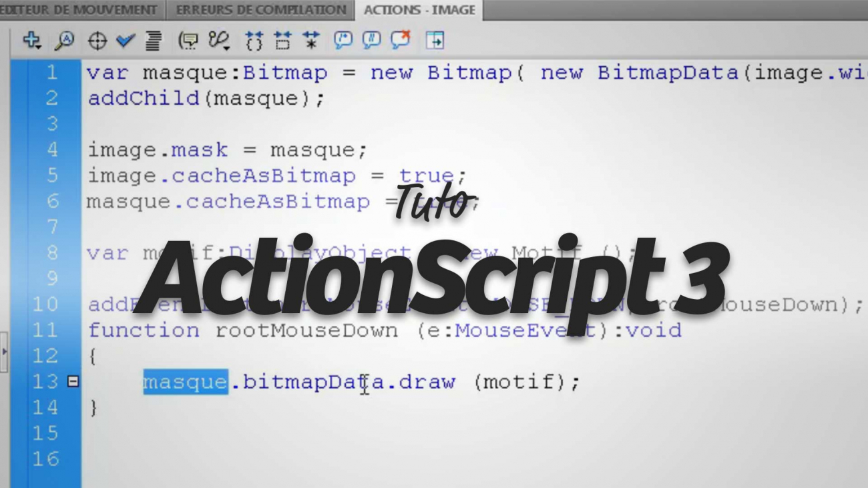Image resolution: width=868 pixels, height=488 pixels.
Task: Open the Erreurs de compilation tab
Action: click(261, 10)
